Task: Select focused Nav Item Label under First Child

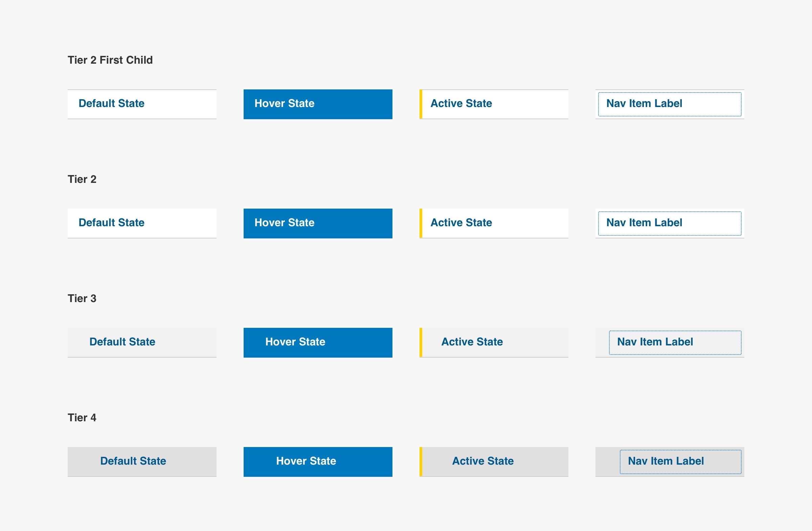Action: [x=669, y=104]
